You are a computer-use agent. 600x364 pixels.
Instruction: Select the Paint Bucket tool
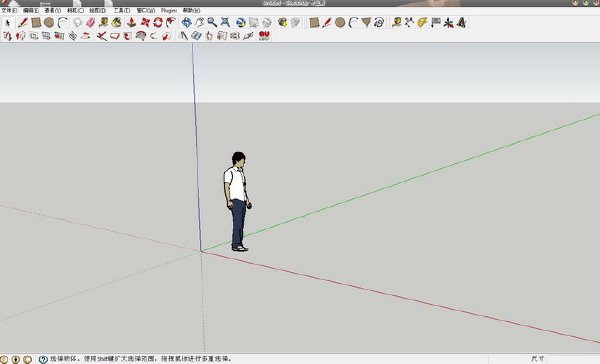click(116, 23)
